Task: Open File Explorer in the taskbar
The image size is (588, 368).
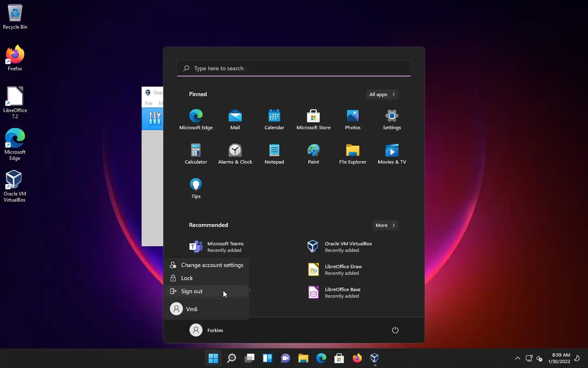Action: coord(303,358)
